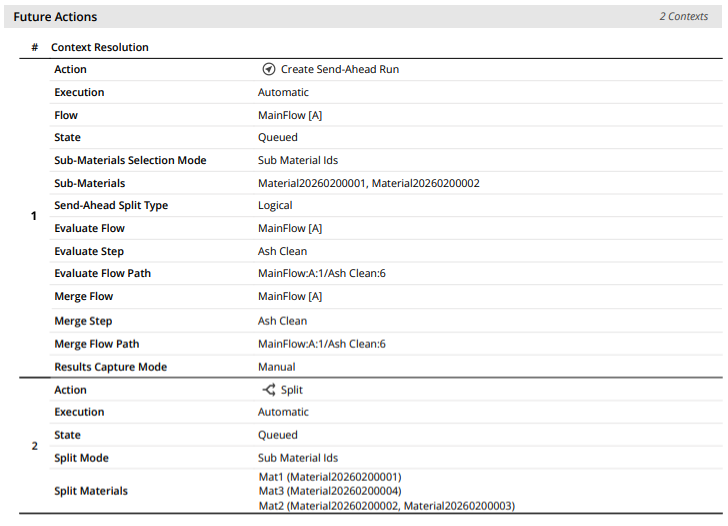Click the Merge Flow value MainFlow [A]
The image size is (728, 526).
tap(290, 296)
